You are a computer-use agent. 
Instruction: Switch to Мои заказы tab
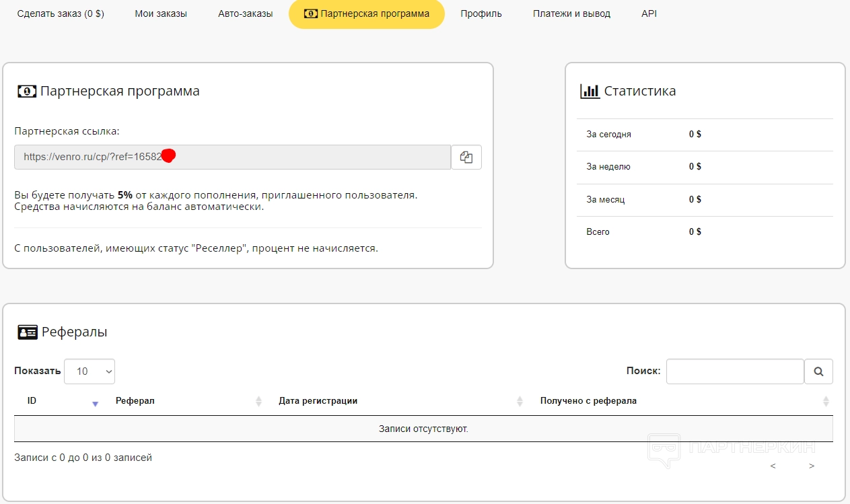(161, 13)
